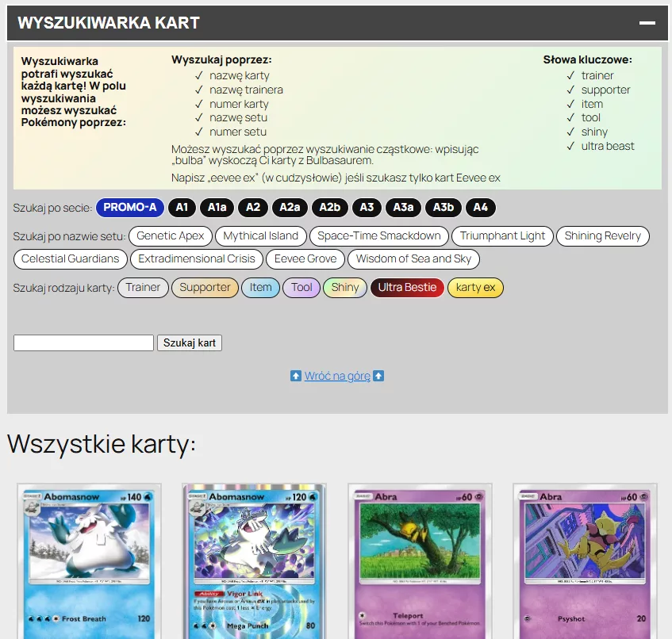Select Wisdom of Sea and Sky
The image size is (672, 639).
coord(413,259)
